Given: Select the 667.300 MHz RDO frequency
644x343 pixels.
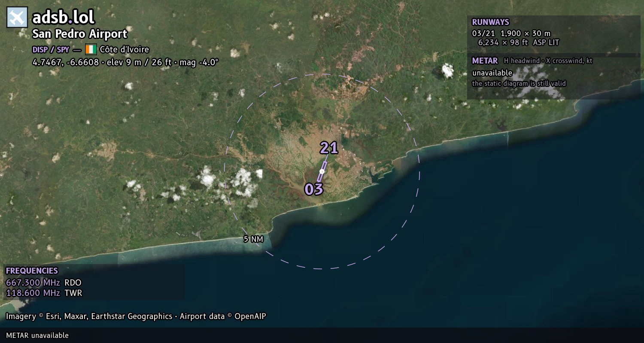Looking at the screenshot, I should coord(43,283).
